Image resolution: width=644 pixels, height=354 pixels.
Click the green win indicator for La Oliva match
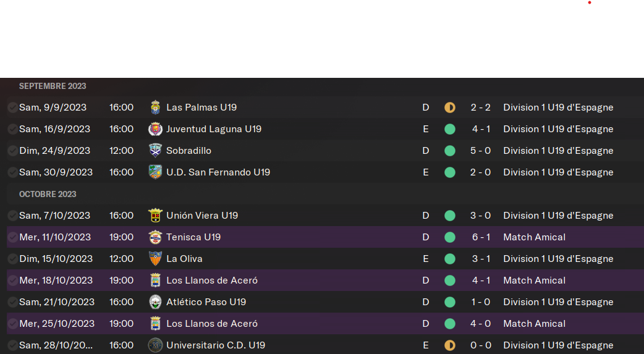pyautogui.click(x=450, y=259)
